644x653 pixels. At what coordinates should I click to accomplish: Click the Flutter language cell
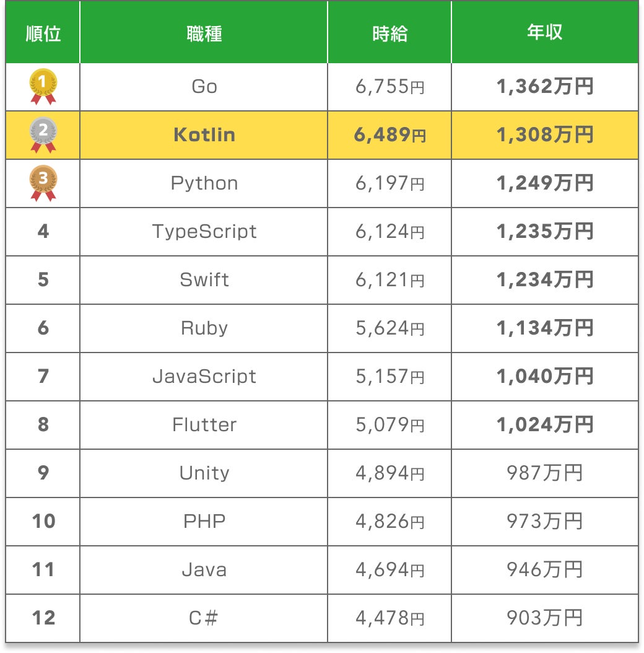click(204, 425)
